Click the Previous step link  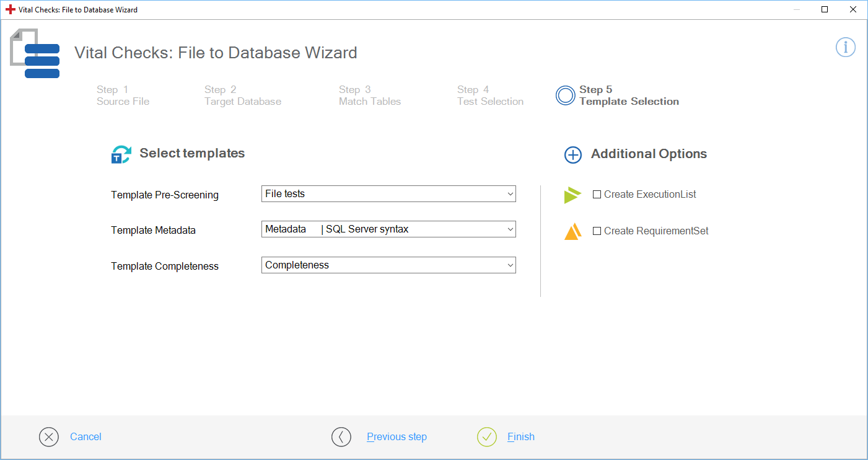click(397, 437)
